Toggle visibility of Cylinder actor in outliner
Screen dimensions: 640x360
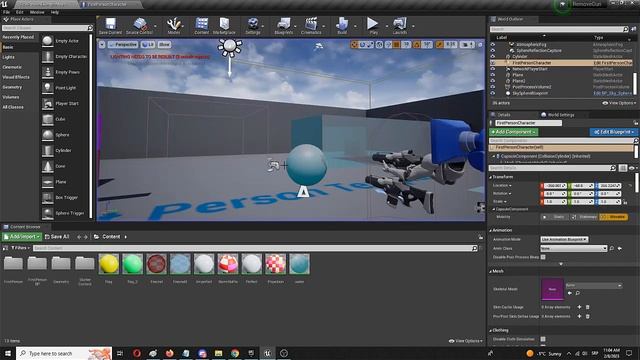[493, 57]
